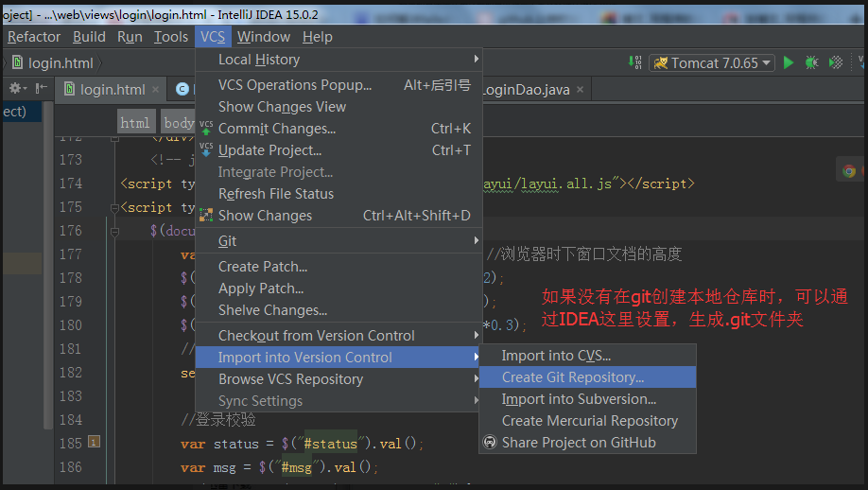This screenshot has height=490, width=868.
Task: Run the Tomcat configuration with green play icon
Action: 789,62
